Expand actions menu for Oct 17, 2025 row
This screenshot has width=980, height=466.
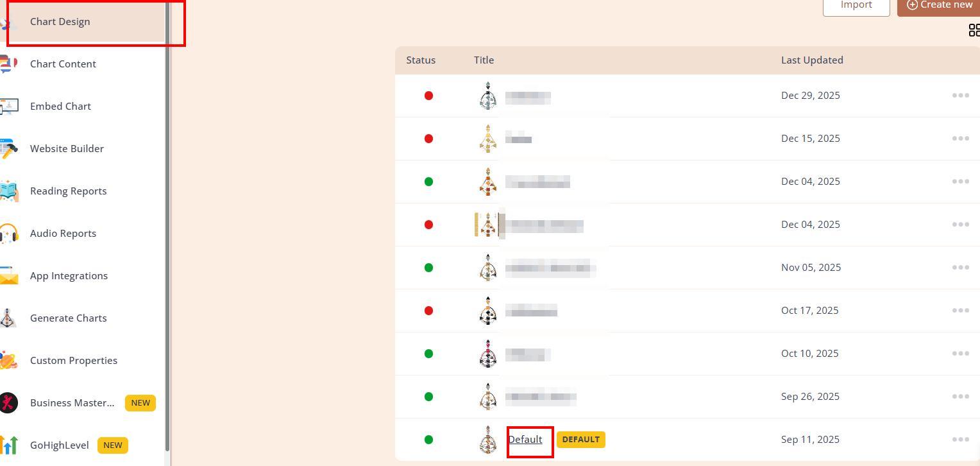click(x=960, y=311)
